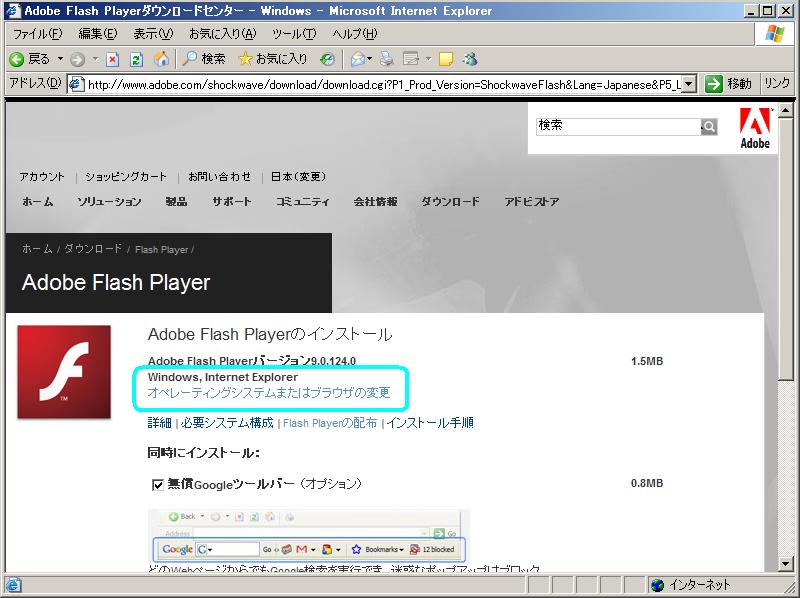Click the red Flash Player logo

tap(64, 372)
